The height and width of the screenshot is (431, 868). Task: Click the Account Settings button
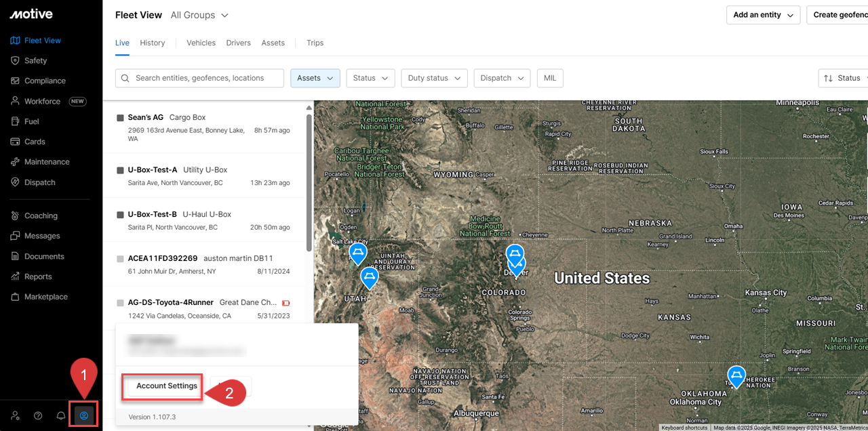click(x=167, y=386)
